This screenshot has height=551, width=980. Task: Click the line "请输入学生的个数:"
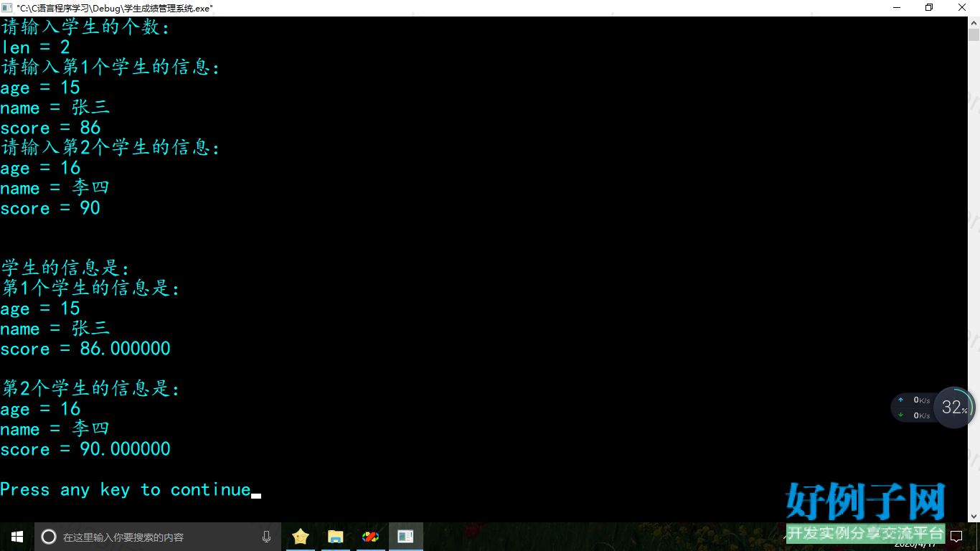(x=85, y=27)
